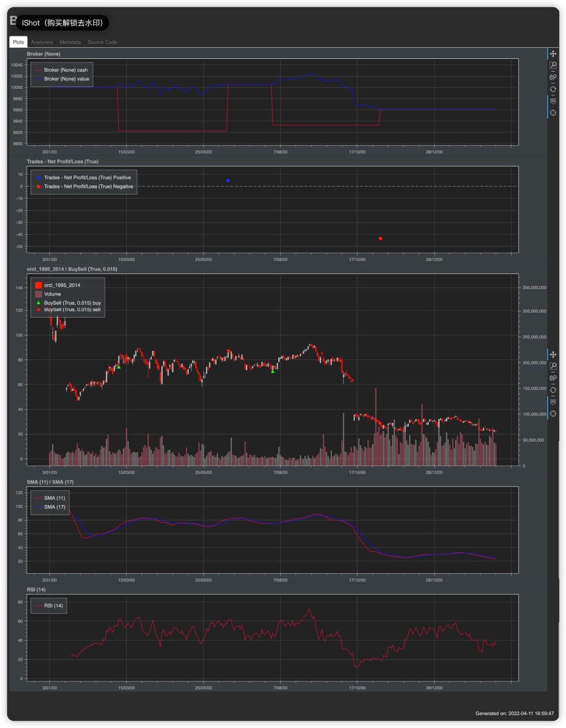Enable Wheel Zoom in the Broker chart toolbar
The width and height of the screenshot is (566, 728).
(553, 77)
